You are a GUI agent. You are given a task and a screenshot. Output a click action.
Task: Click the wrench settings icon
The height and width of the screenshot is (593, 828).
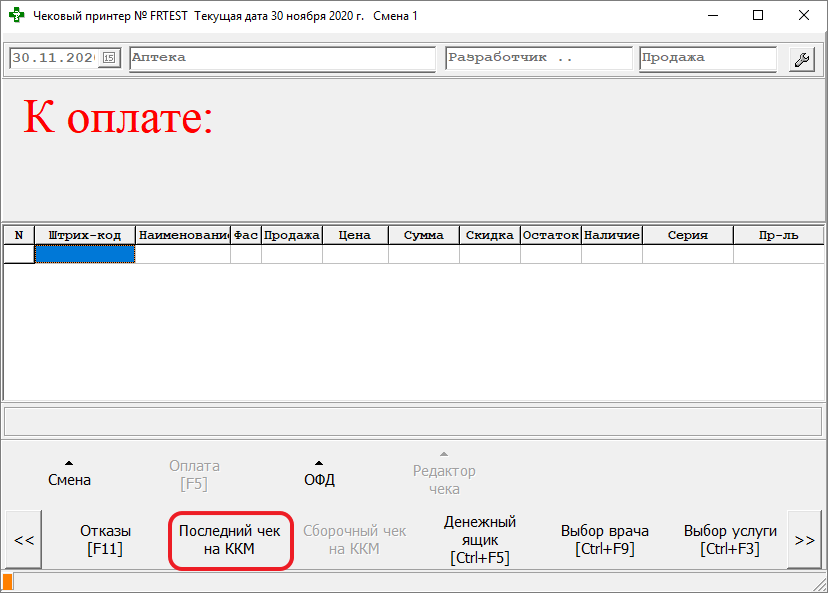coord(801,59)
